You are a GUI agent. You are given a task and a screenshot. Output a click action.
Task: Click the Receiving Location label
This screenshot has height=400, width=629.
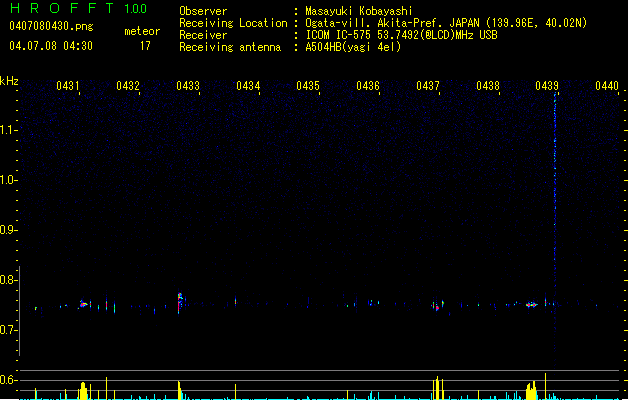pyautogui.click(x=233, y=23)
